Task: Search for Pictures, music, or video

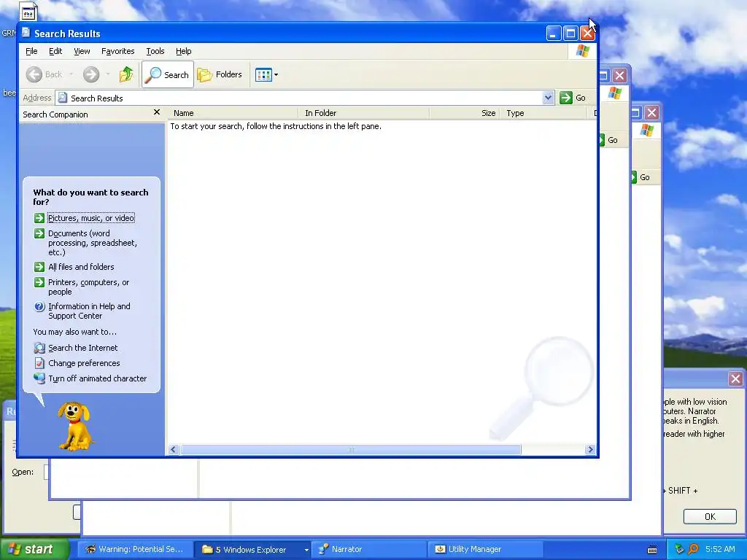Action: tap(91, 218)
